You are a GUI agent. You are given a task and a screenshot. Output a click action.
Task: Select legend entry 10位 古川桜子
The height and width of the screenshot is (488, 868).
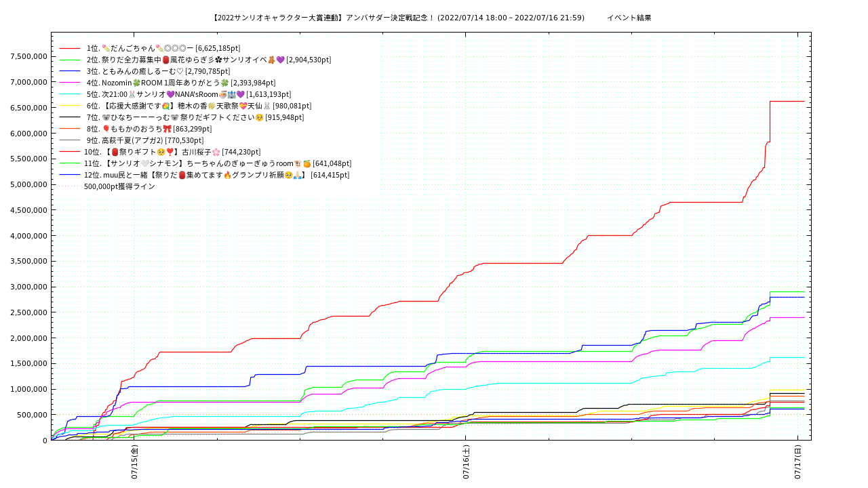pos(172,152)
